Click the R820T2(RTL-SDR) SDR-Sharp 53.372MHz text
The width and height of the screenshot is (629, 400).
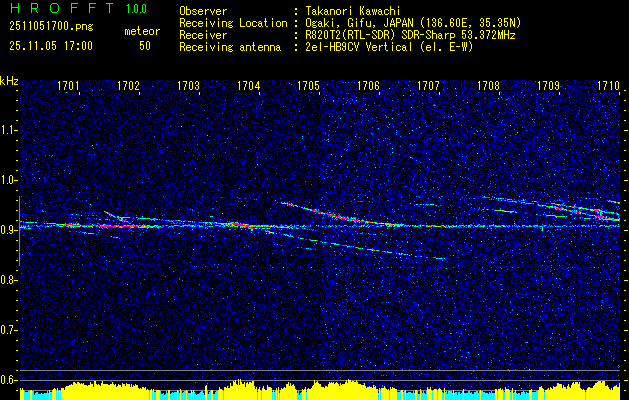pos(410,35)
